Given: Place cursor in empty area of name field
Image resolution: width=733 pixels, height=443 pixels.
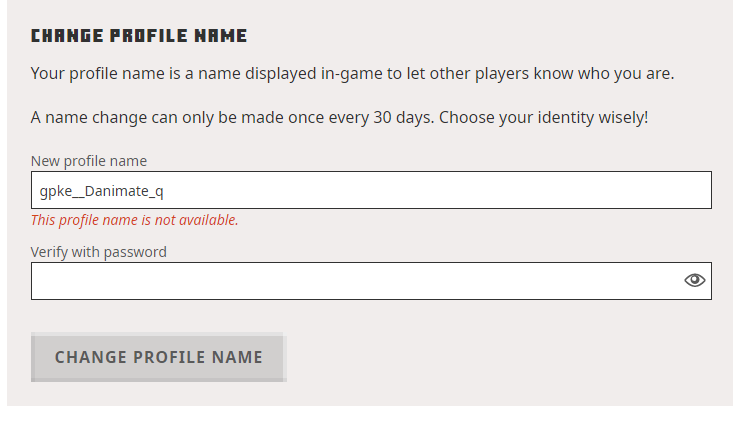Looking at the screenshot, I should tap(450, 190).
